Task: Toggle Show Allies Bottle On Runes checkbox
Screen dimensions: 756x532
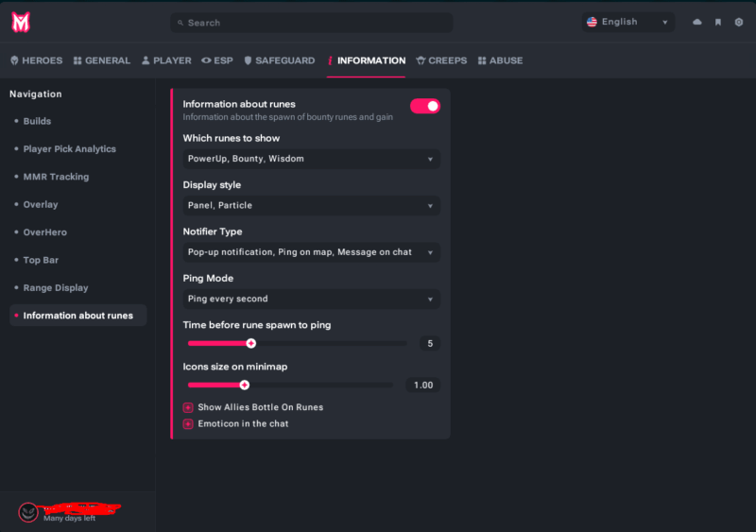Action: (x=188, y=407)
